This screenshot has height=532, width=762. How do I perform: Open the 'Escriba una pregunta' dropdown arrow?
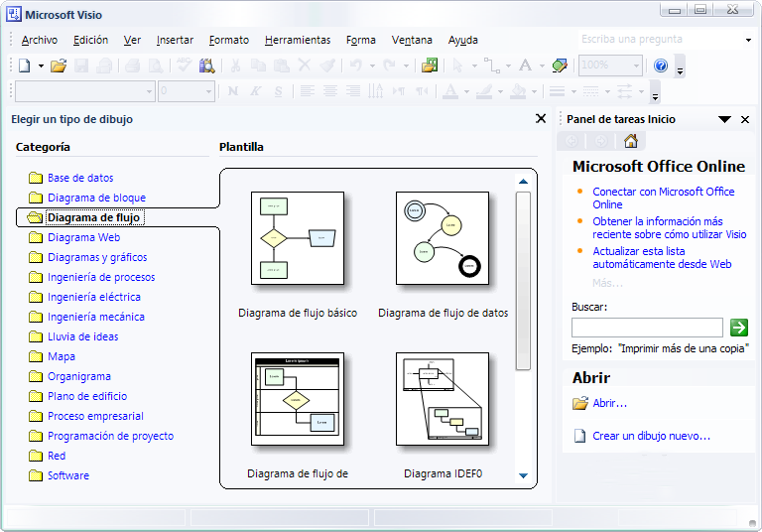748,40
